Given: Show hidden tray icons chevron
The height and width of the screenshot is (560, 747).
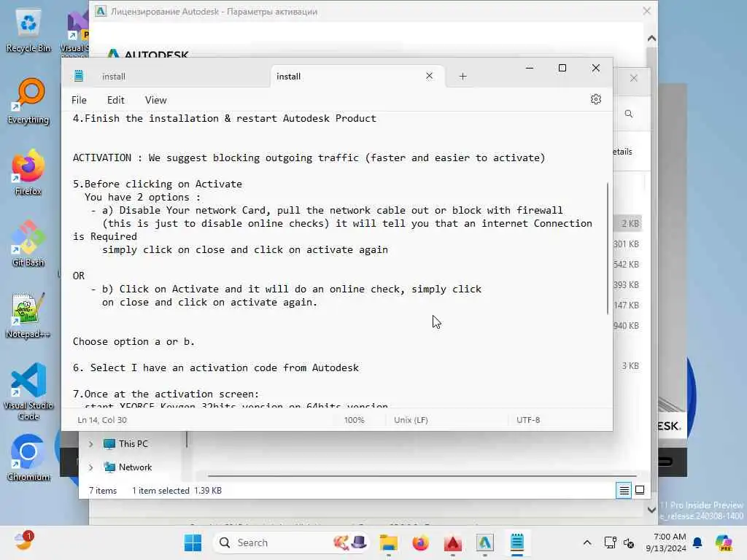Looking at the screenshot, I should [587, 542].
